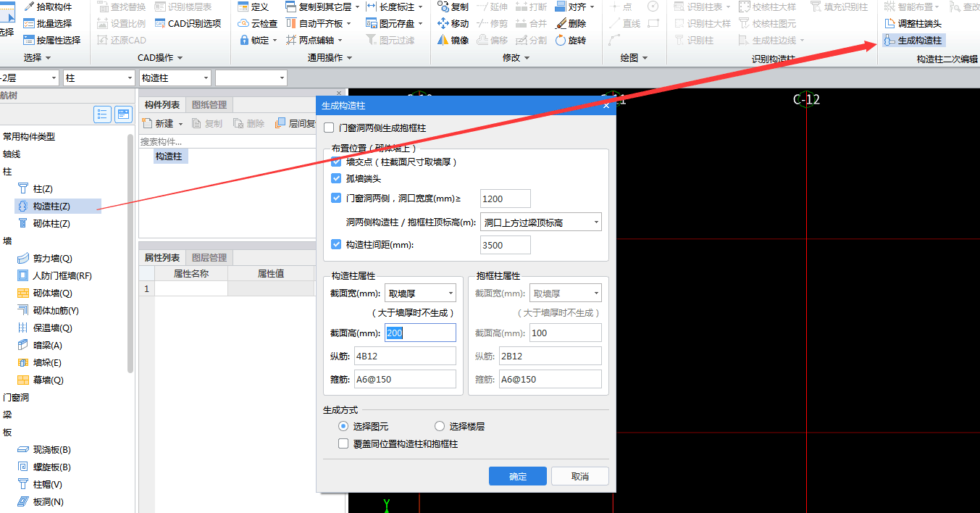Select the 选择图元 radio button
The image size is (980, 513).
point(343,426)
